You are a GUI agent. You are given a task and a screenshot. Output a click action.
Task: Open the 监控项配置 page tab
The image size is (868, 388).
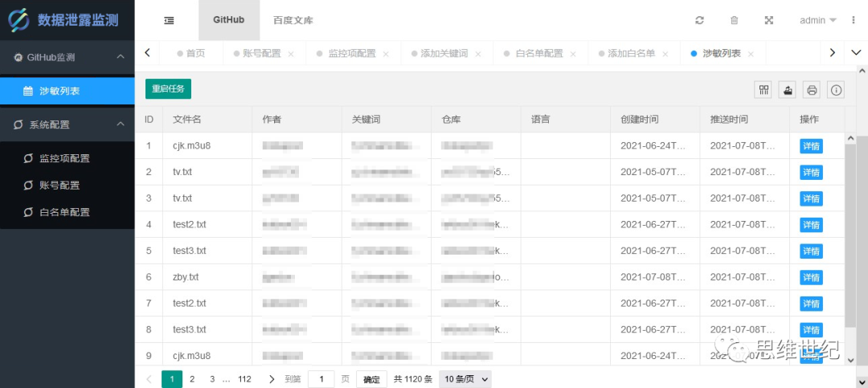[351, 54]
